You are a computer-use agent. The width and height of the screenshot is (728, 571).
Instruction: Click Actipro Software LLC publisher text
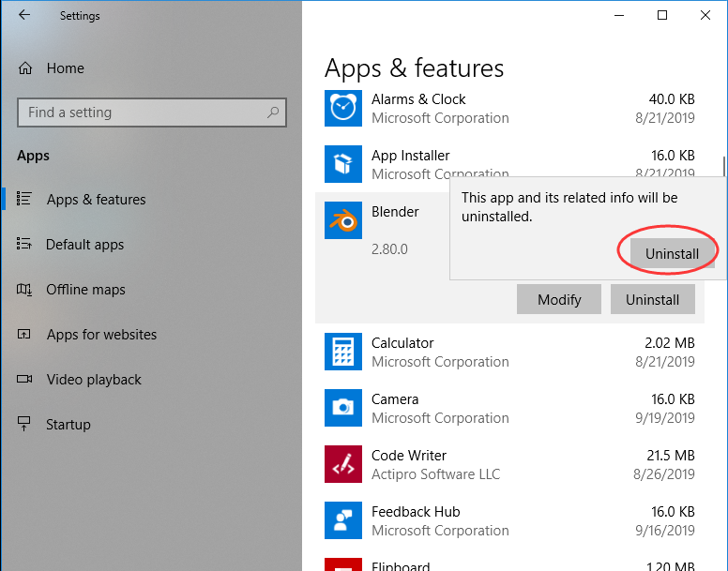pos(436,474)
